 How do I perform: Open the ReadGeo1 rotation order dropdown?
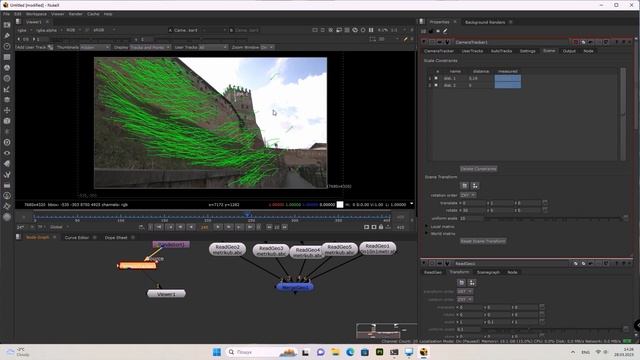(464, 299)
